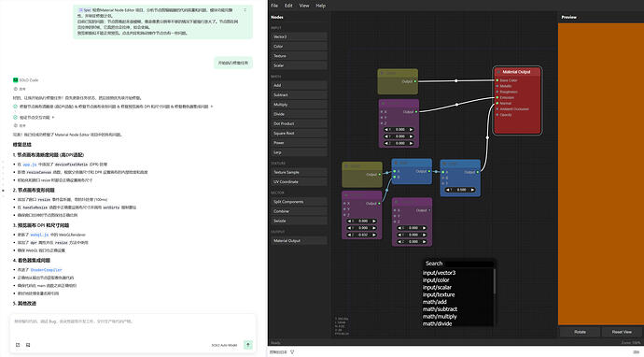Select Dot Product in Nodes panel
Viewport: 644px width, 357px height.
point(299,123)
